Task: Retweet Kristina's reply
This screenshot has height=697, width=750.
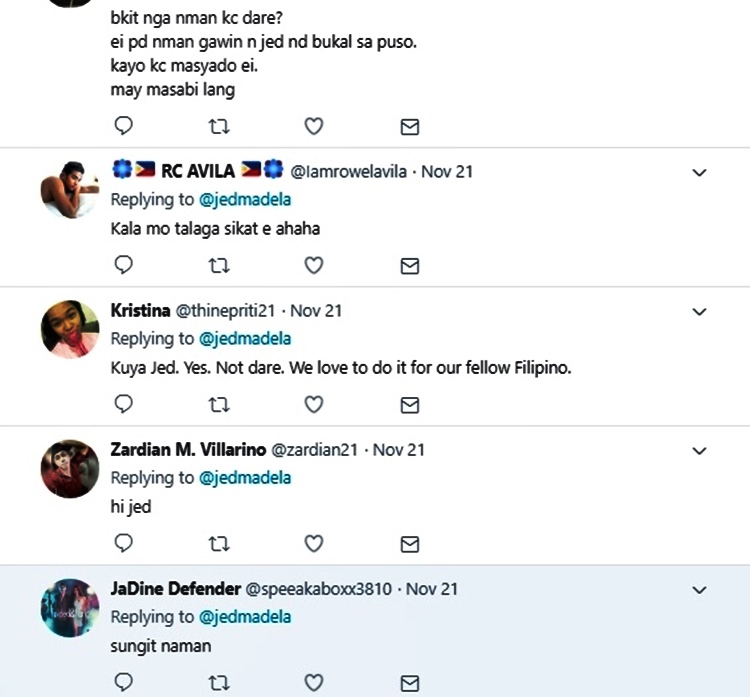Action: [x=219, y=404]
